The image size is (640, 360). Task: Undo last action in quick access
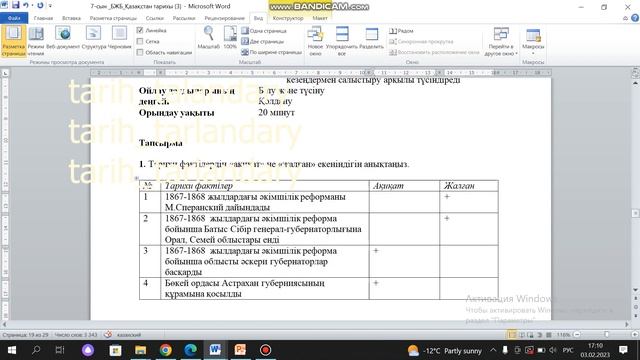pos(25,6)
